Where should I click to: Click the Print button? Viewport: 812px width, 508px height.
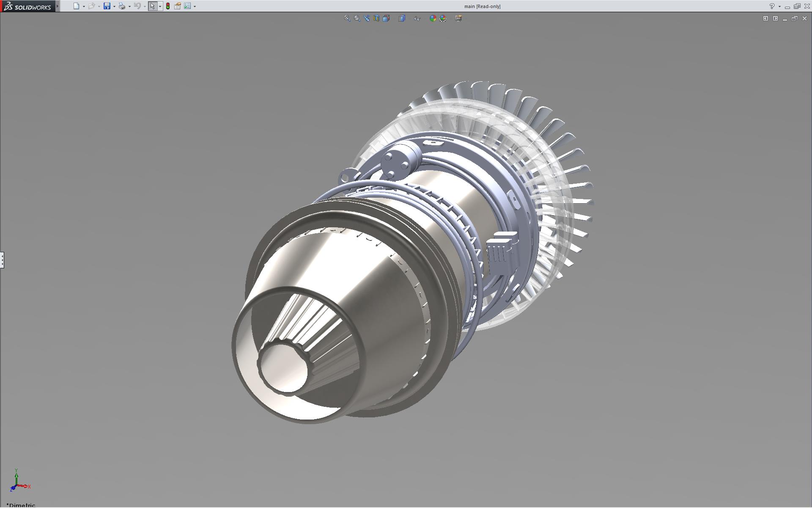122,6
